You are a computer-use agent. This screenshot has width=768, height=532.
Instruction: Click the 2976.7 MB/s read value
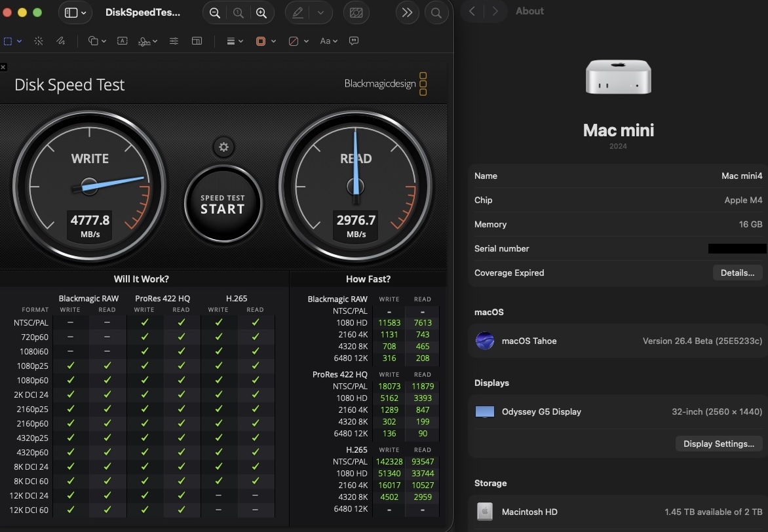(x=356, y=226)
